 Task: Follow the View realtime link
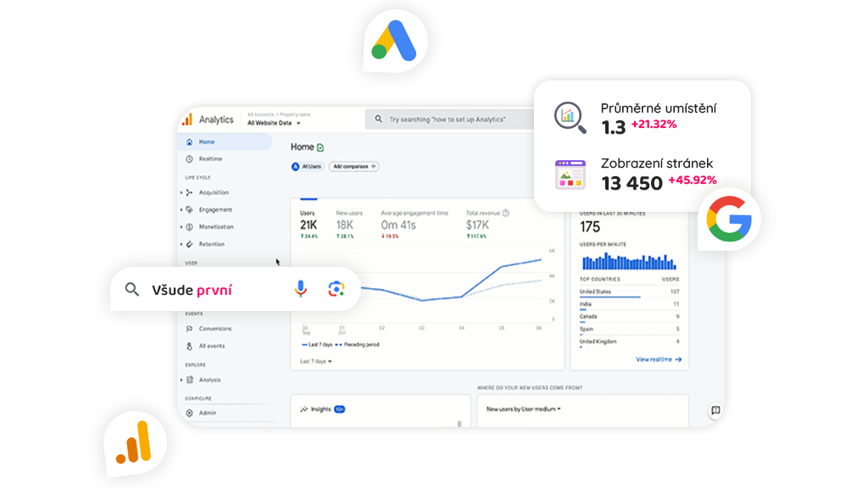pos(659,359)
